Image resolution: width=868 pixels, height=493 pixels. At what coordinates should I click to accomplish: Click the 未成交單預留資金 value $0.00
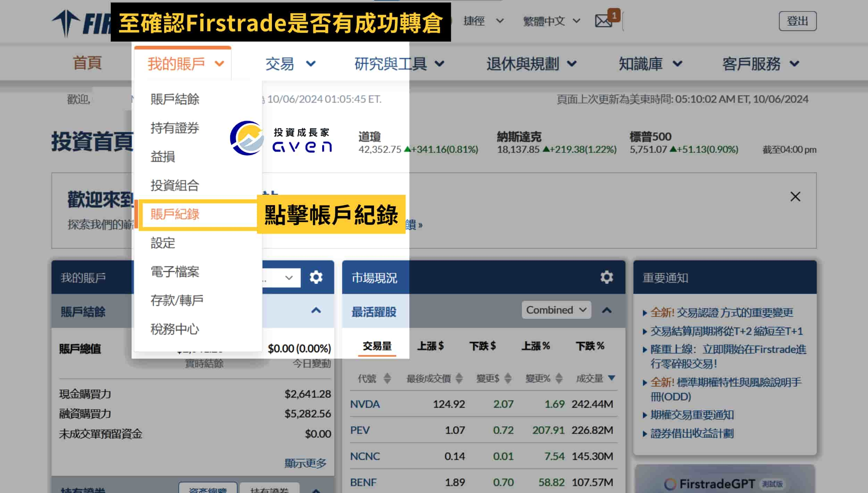pos(318,434)
